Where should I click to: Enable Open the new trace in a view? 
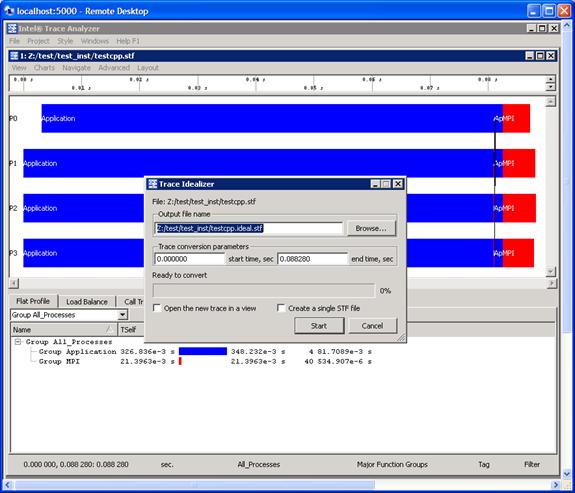click(x=157, y=308)
